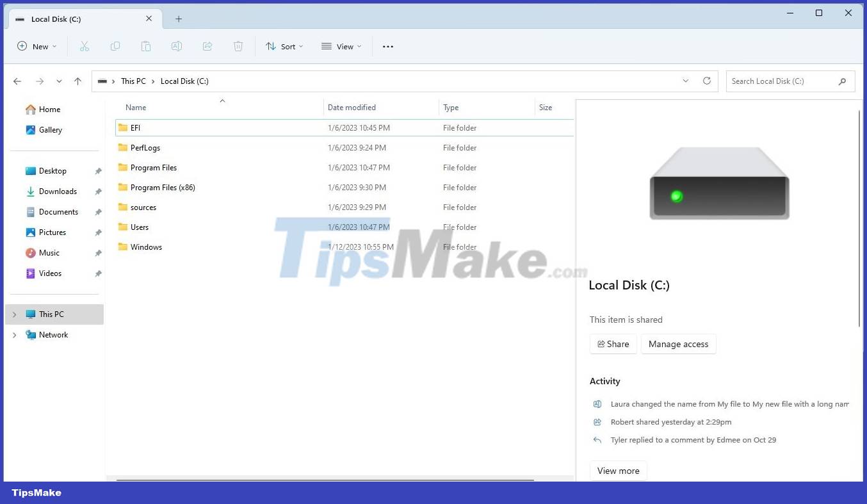Rename the selected folder

point(176,46)
